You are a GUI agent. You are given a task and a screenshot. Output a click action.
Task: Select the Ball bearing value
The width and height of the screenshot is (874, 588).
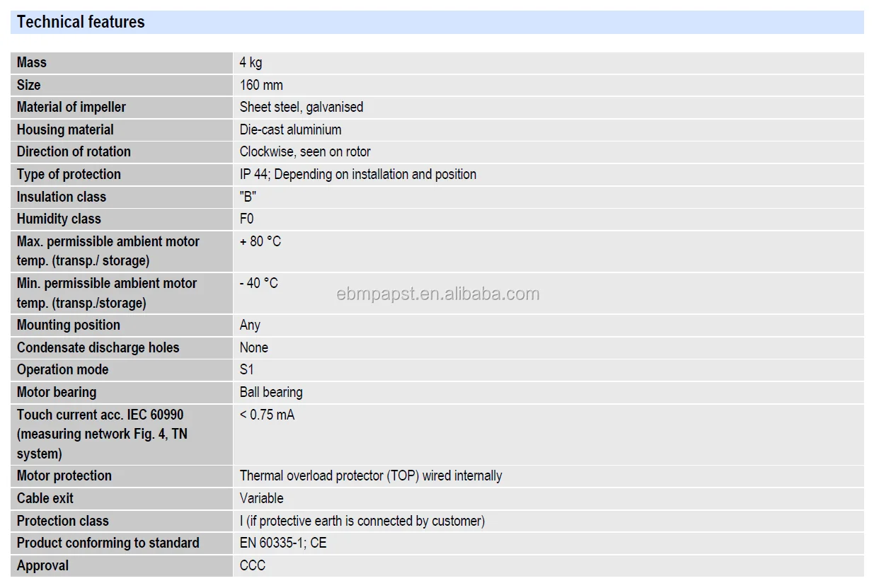pos(271,392)
